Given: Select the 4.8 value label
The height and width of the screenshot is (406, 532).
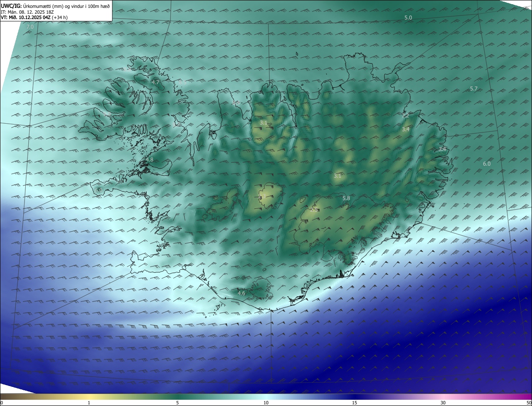Looking at the screenshot, I should click(150, 159).
